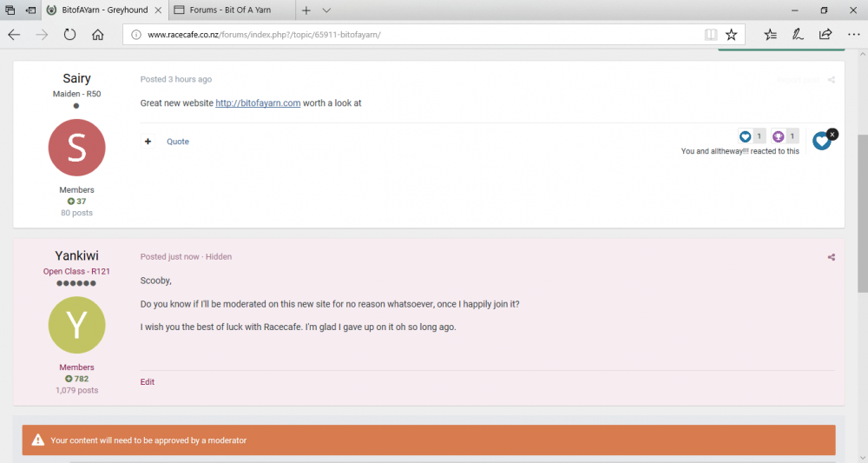Open the tab list dropdown chevron
Image resolution: width=868 pixels, height=463 pixels.
(x=326, y=10)
